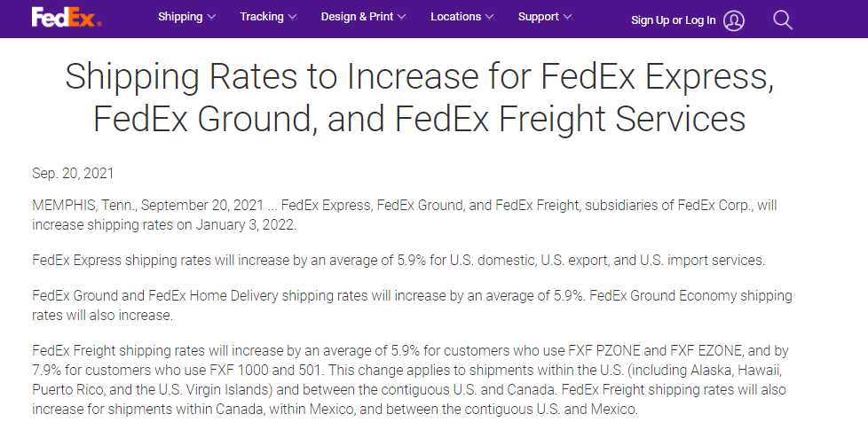
Task: Open the Design & Print menu
Action: click(x=357, y=17)
